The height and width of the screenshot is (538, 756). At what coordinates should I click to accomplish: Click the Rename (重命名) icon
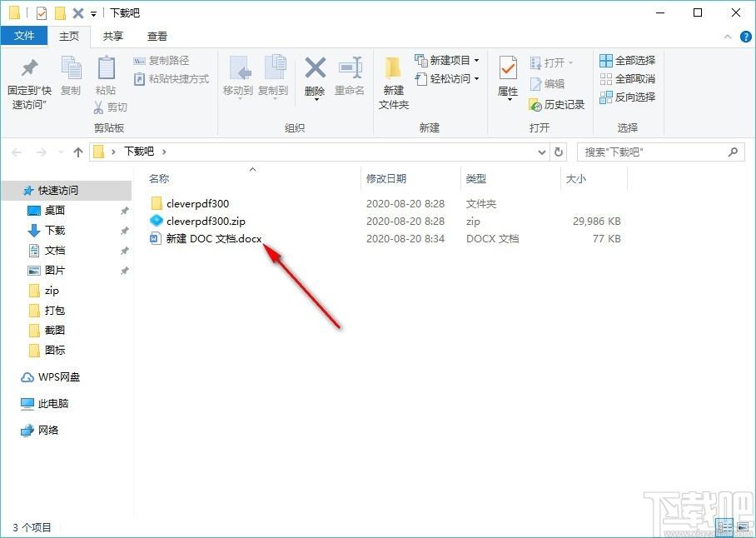(x=350, y=67)
